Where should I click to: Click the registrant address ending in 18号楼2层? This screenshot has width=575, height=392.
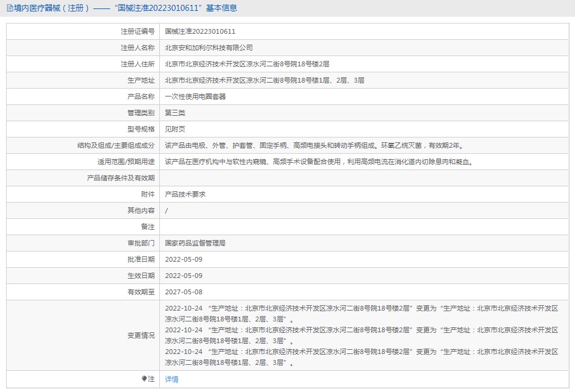tap(247, 64)
